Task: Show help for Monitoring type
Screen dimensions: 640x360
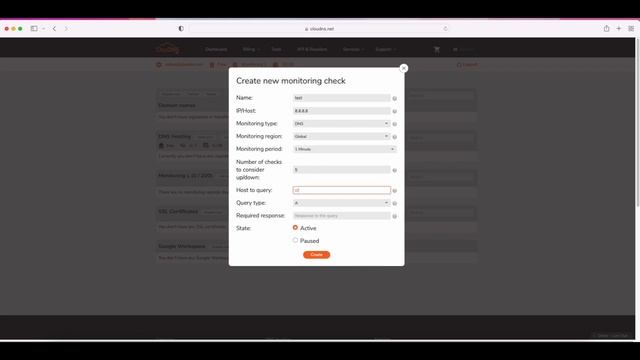Action: 395,124
